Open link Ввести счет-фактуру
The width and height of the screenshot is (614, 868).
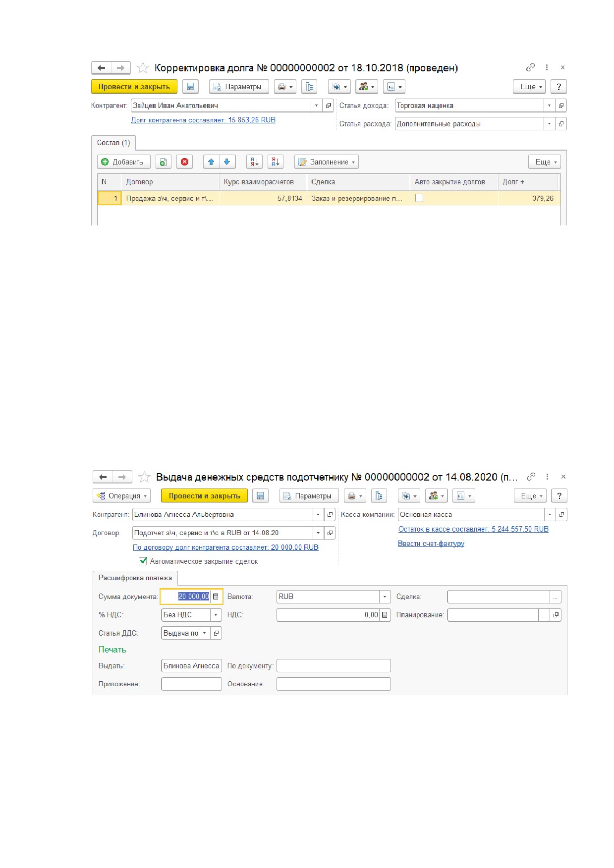tap(431, 543)
